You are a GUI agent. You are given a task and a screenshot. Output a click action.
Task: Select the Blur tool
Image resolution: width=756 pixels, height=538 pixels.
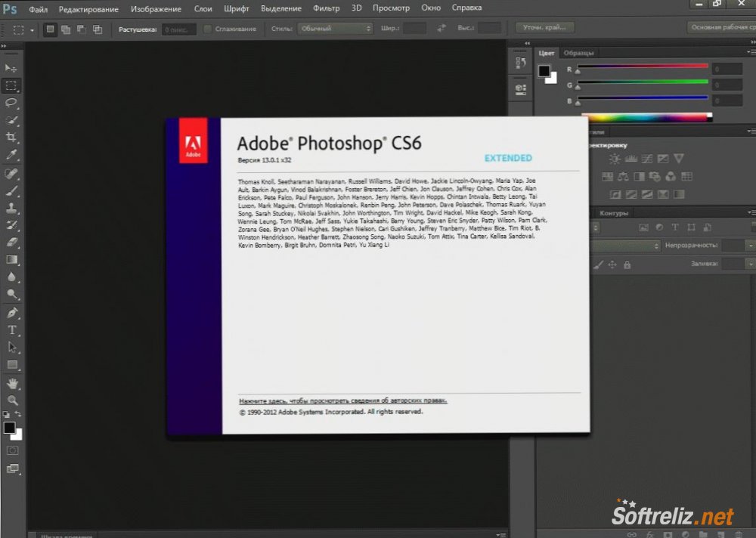(x=11, y=277)
